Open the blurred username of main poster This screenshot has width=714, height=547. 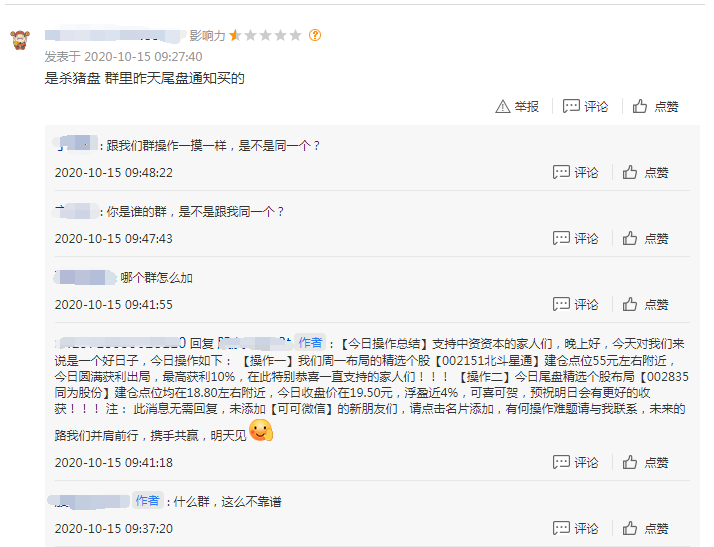(116, 35)
